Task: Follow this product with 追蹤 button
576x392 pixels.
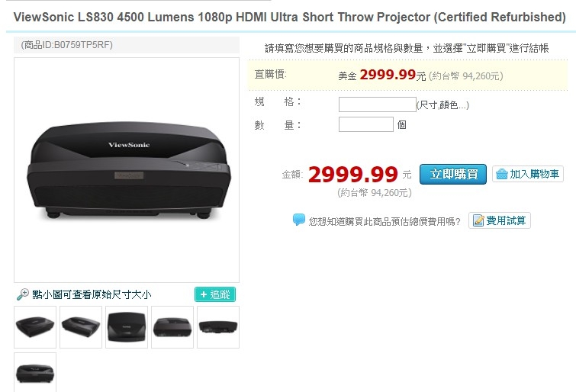Action: [x=215, y=294]
